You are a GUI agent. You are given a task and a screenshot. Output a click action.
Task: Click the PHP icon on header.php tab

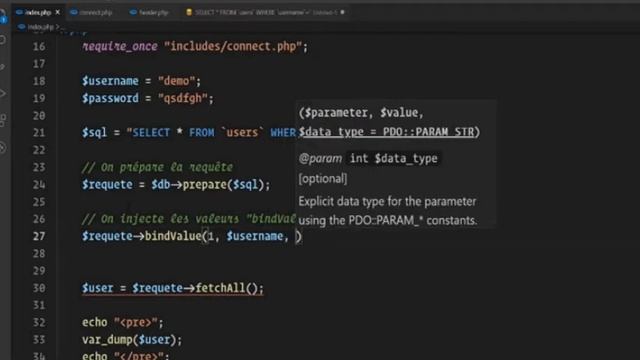(x=133, y=12)
